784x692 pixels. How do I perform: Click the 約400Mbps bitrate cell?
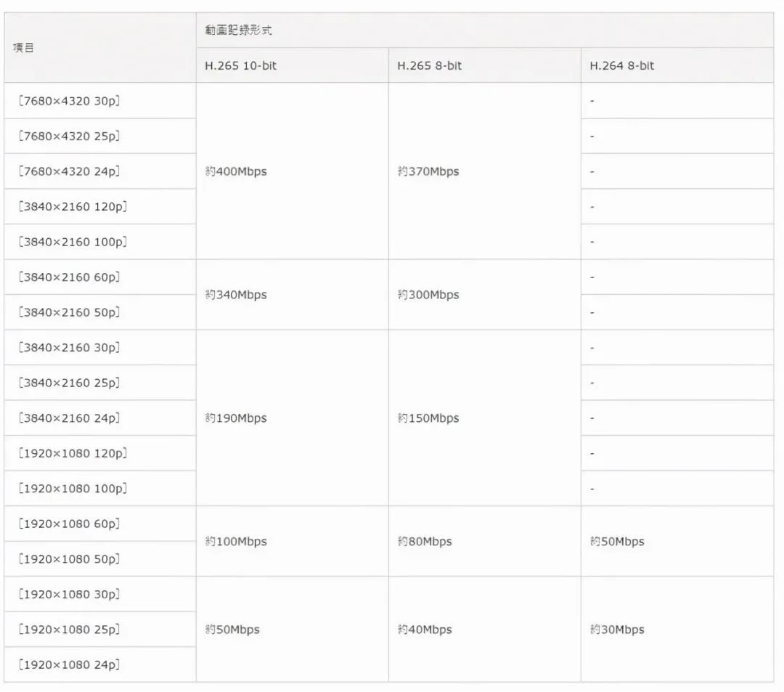pyautogui.click(x=236, y=172)
